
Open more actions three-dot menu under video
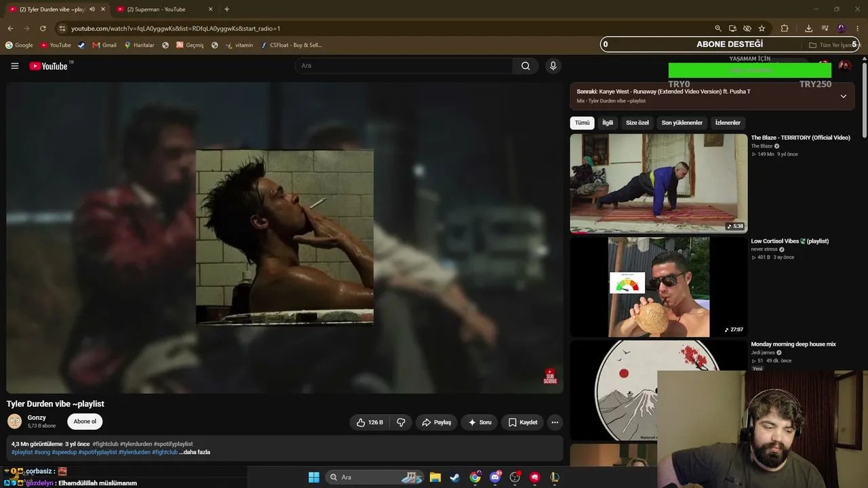[x=555, y=422]
